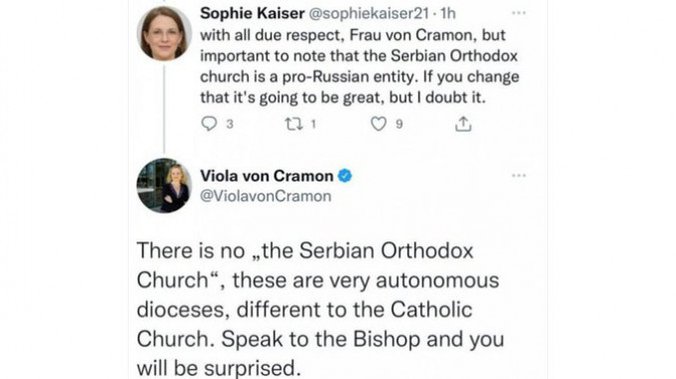Click Sophie Kaiser's tweet text about pro-Russian entity
The width and height of the screenshot is (676, 379).
point(360,66)
